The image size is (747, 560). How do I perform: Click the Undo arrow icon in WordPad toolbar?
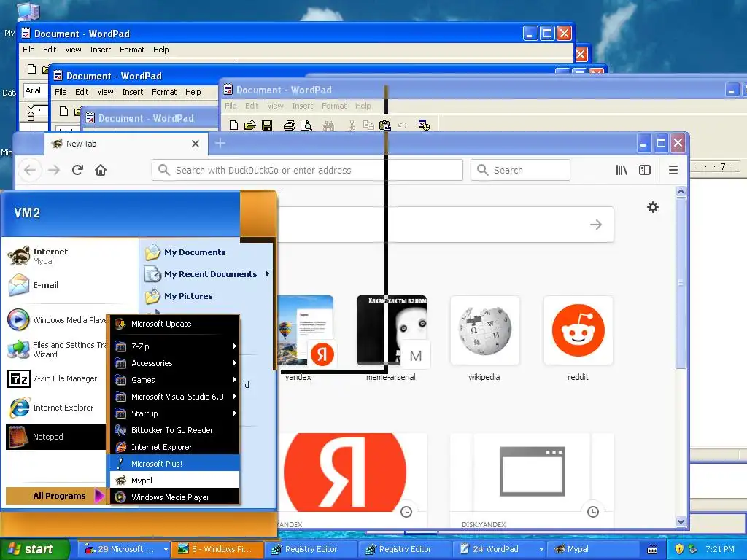coord(402,125)
